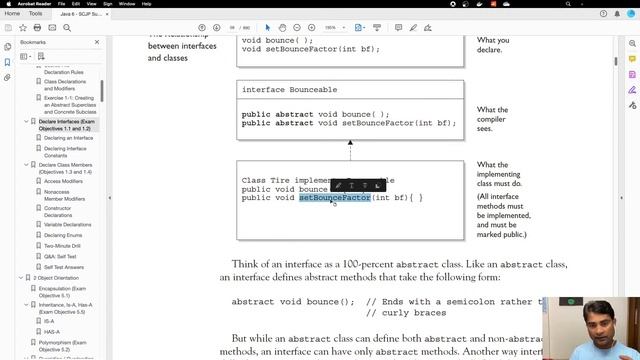Screen dimensions: 640x360
Task: Open the Sign document tool
Action: coord(428,28)
